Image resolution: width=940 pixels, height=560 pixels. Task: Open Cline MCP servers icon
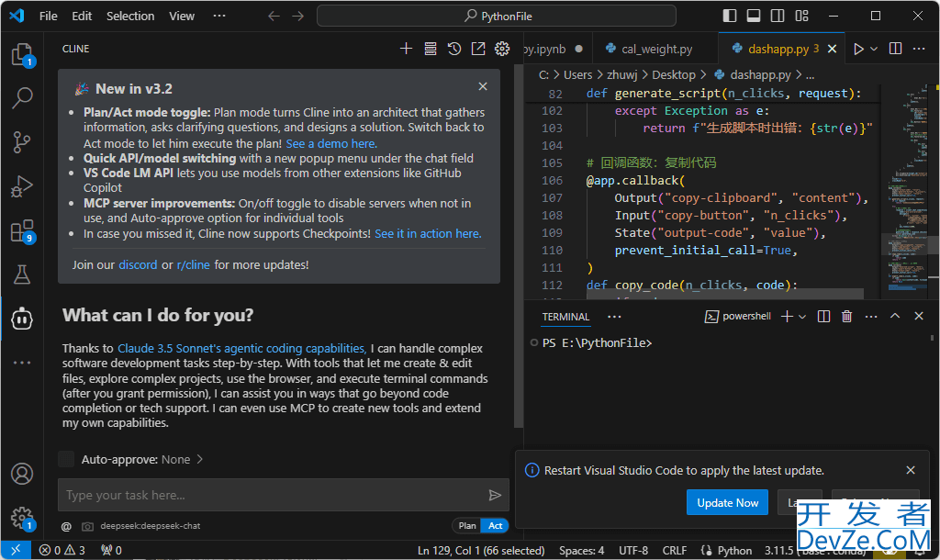point(431,49)
